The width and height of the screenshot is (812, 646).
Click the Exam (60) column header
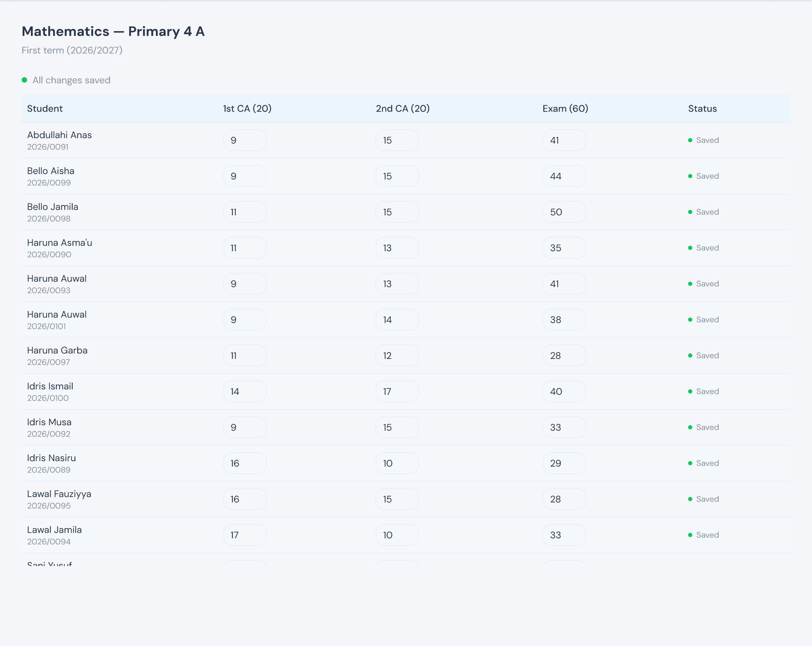click(565, 109)
